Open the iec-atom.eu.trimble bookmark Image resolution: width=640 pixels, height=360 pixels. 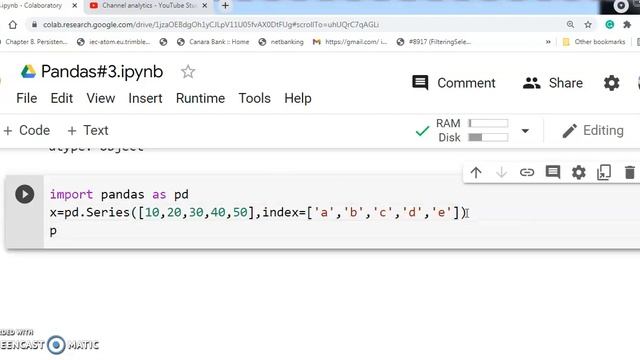(114, 42)
